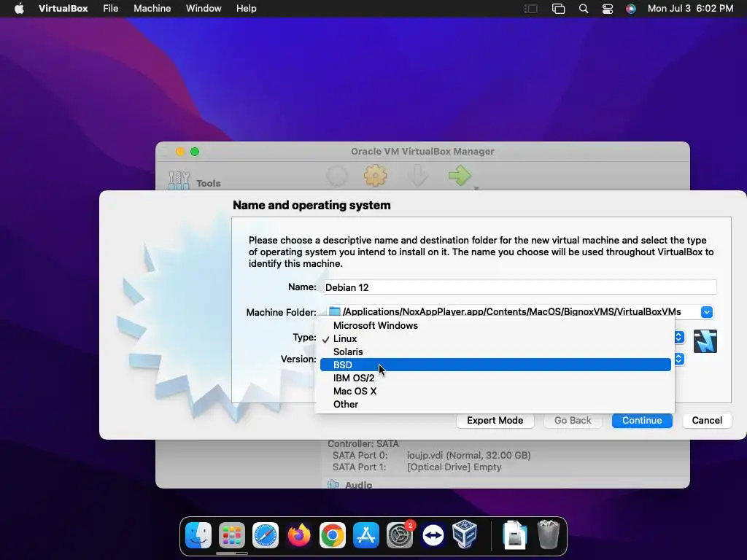
Task: Open the VirtualBox application menu
Action: 63,9
